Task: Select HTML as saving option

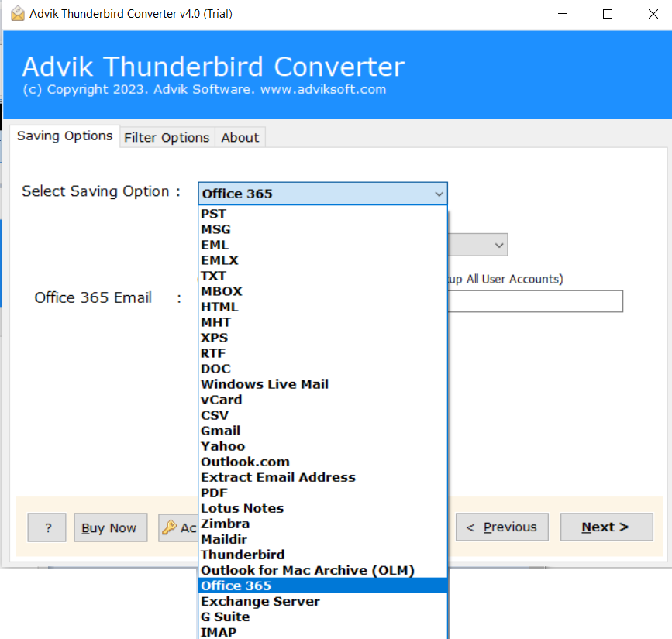Action: (x=322, y=307)
